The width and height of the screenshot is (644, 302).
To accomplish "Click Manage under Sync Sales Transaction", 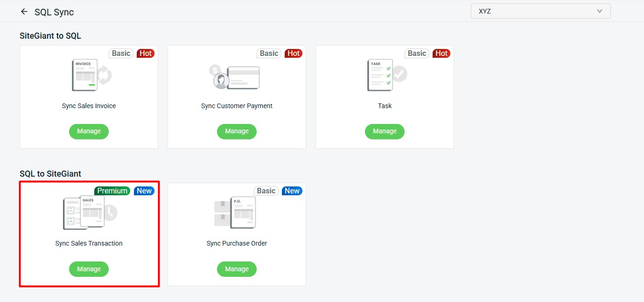I will pyautogui.click(x=89, y=269).
